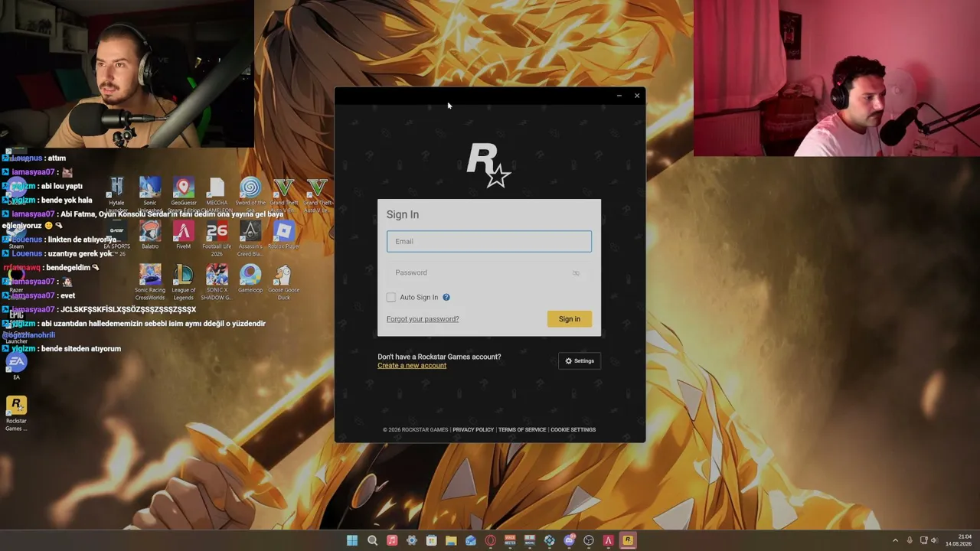
Task: Switch to FiveM in the taskbar
Action: tap(609, 540)
